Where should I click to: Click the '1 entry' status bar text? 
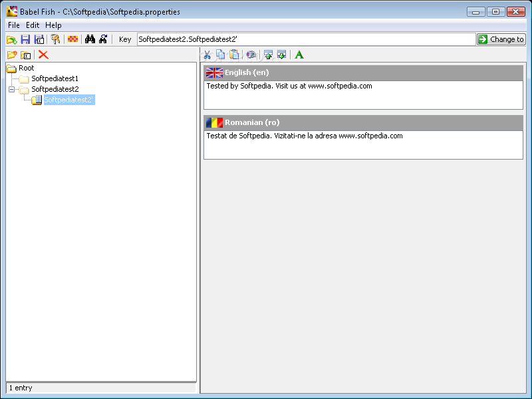21,388
